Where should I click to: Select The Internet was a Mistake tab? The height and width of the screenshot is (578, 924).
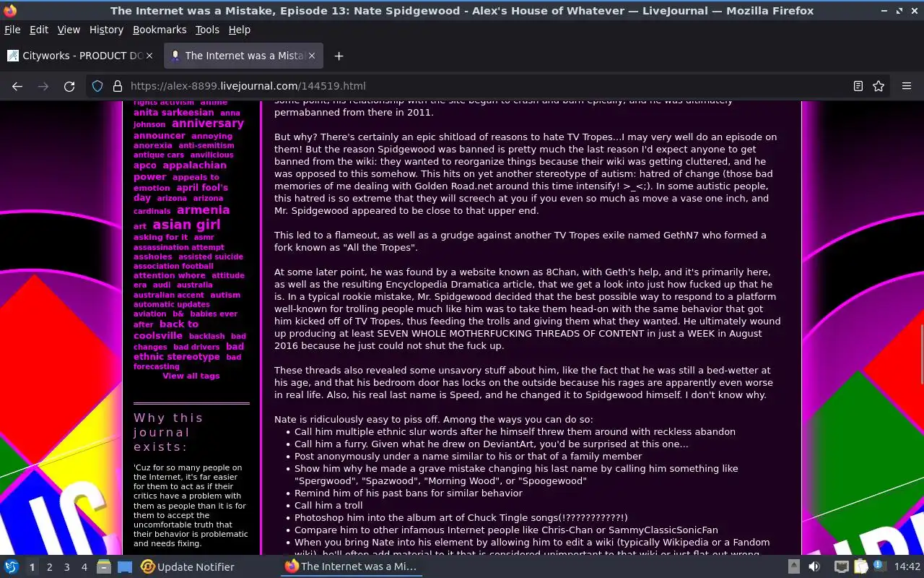coord(244,56)
